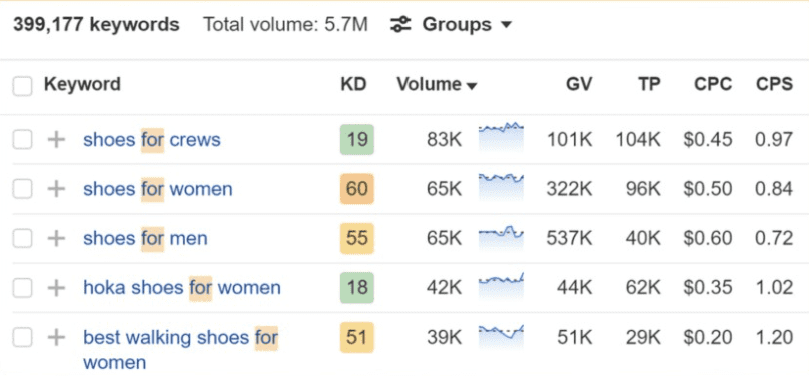Open the Groups dropdown menu

click(467, 24)
